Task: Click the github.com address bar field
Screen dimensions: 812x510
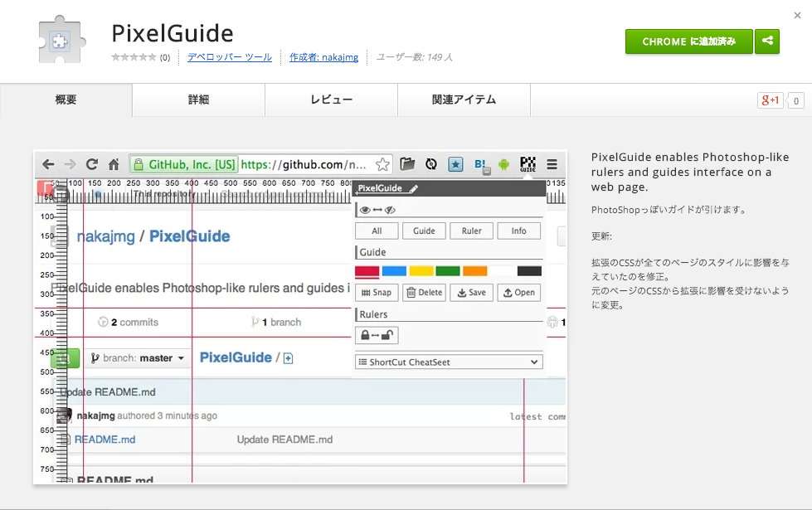Action: point(260,165)
